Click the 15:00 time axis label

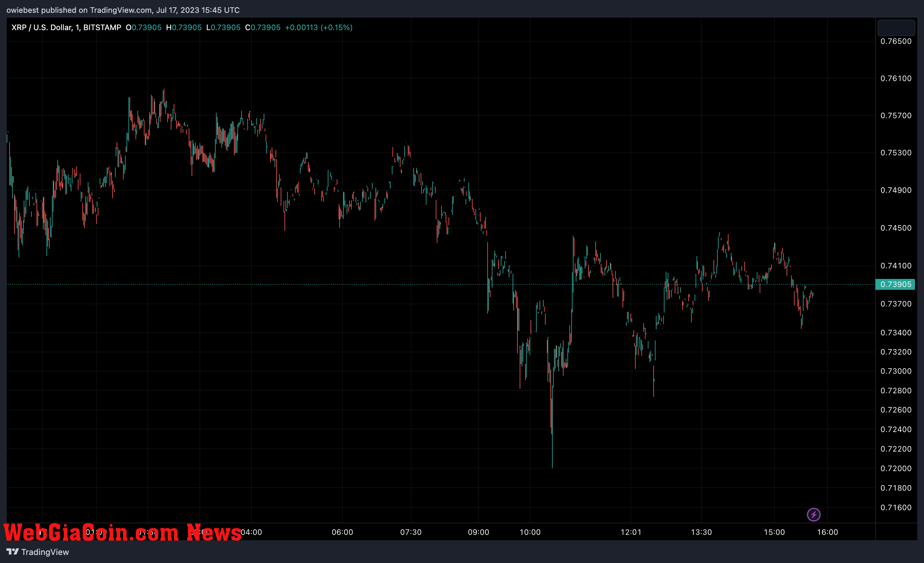click(x=774, y=532)
